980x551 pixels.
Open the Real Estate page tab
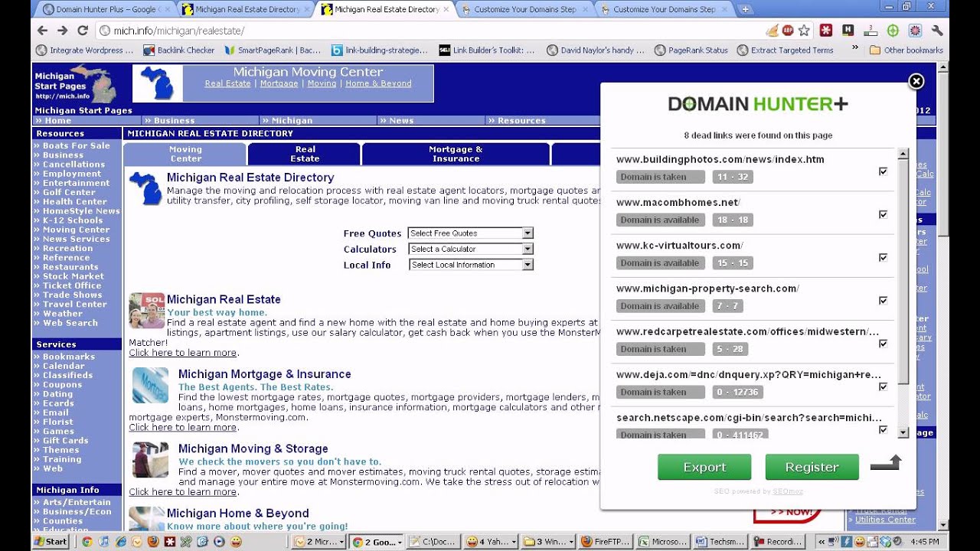[305, 154]
